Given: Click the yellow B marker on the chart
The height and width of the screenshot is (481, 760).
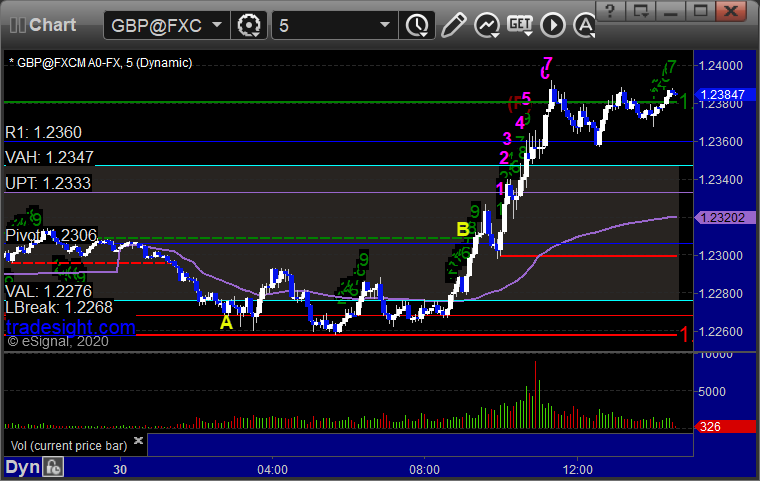Looking at the screenshot, I should pos(463,229).
